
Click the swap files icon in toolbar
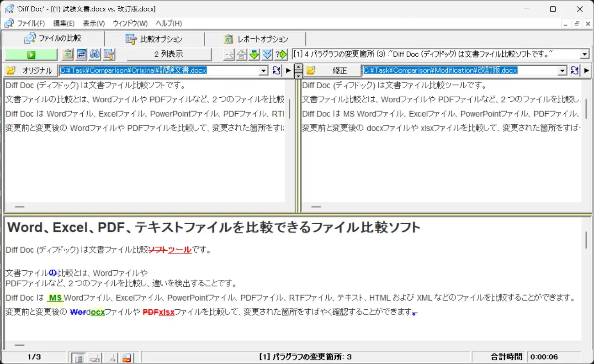tap(81, 55)
